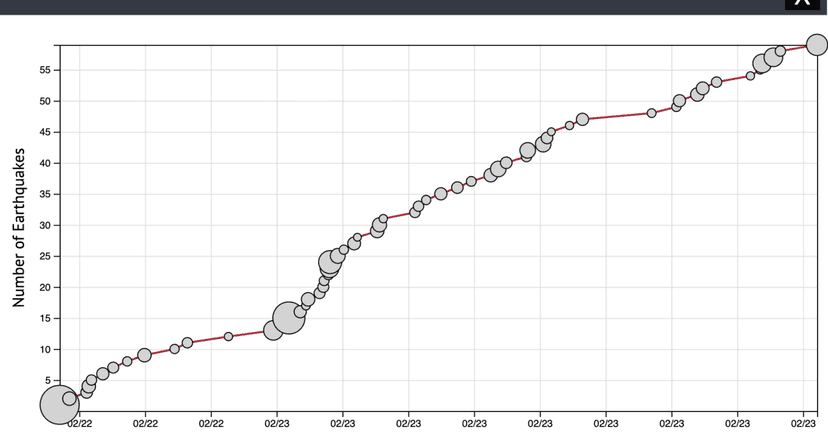This screenshot has height=435, width=828.
Task: Select the earthquake circle at count 47
Action: 582,119
